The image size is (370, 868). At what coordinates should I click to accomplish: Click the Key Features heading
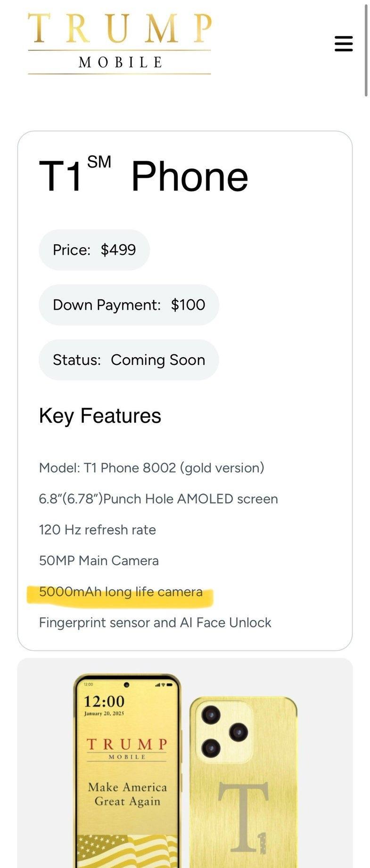coord(100,416)
